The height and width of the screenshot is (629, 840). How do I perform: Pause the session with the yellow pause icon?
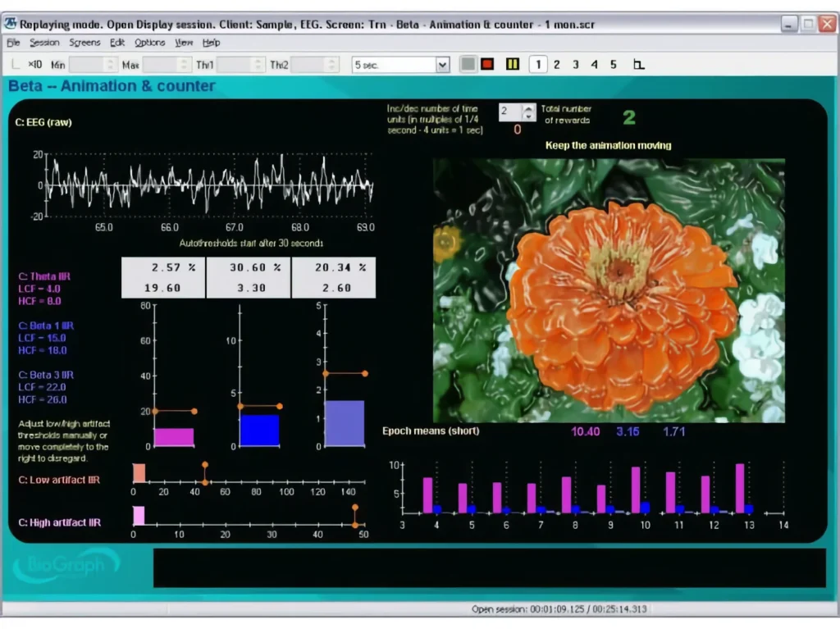click(x=513, y=65)
